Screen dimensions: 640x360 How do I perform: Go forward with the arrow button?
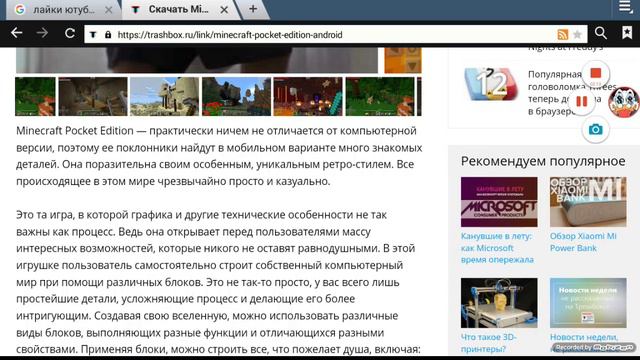(42, 33)
